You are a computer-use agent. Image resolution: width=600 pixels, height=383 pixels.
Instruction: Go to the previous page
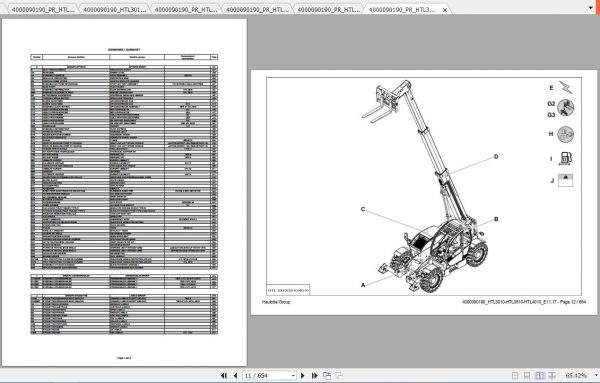tap(235, 376)
